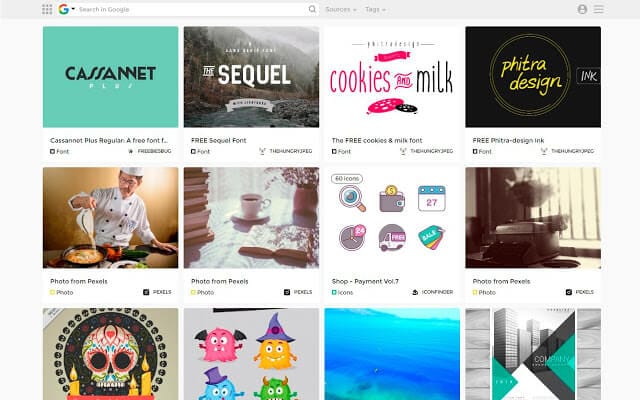Focus the Search in Google field
The height and width of the screenshot is (400, 640).
[x=192, y=9]
